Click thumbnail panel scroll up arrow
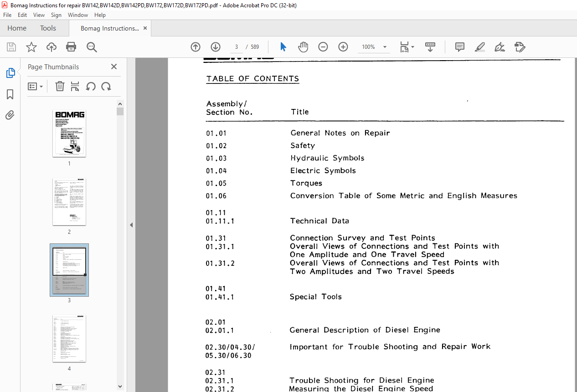Viewport: 577px width, 392px height. [x=120, y=103]
